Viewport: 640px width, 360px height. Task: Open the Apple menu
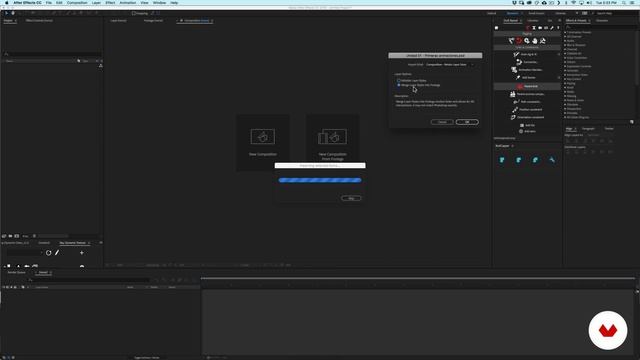tap(7, 3)
